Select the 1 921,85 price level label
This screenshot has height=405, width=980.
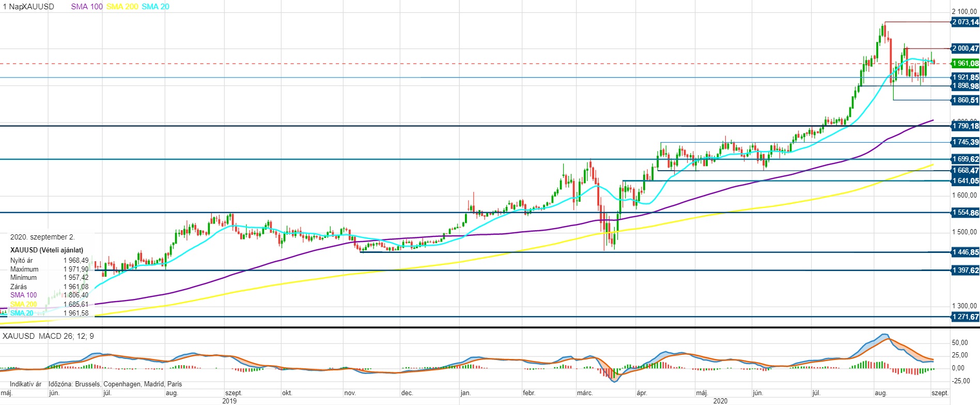(x=966, y=78)
